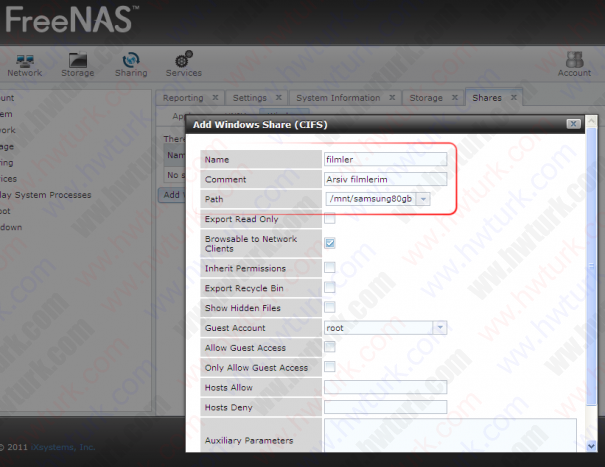This screenshot has height=467, width=605.
Task: Open the Sharing toolbar icon
Action: [x=131, y=65]
